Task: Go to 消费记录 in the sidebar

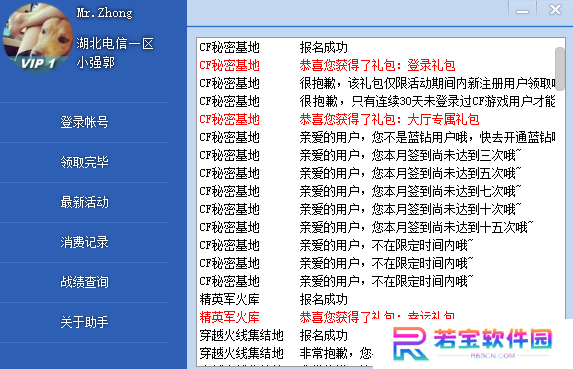Action: coord(84,242)
